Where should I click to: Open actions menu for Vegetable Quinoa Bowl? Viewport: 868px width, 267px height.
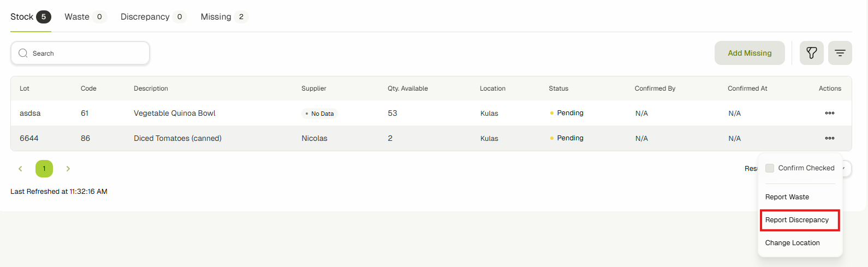point(829,113)
